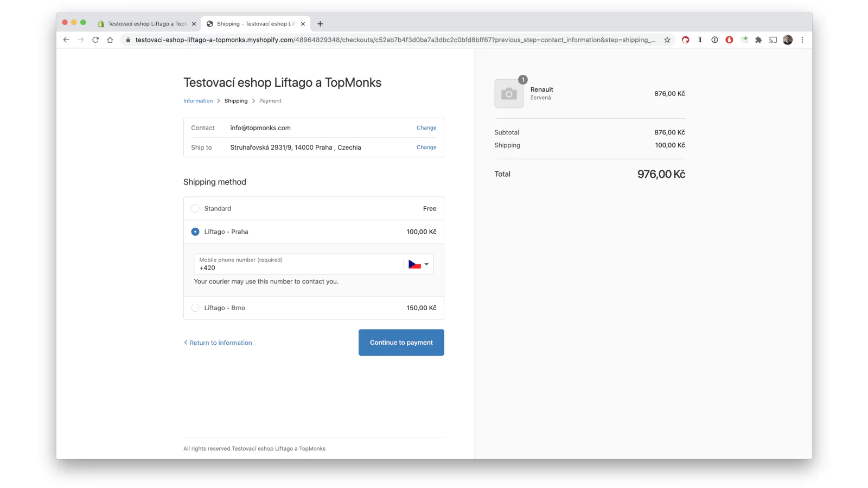This screenshot has height=488, width=868.
Task: Click Continue to payment button
Action: click(401, 343)
